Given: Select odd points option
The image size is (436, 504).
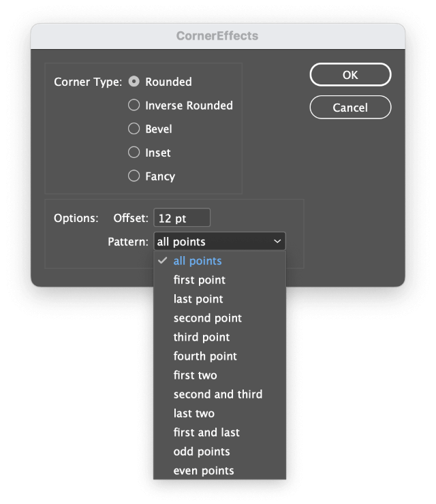Looking at the screenshot, I should pyautogui.click(x=219, y=452).
